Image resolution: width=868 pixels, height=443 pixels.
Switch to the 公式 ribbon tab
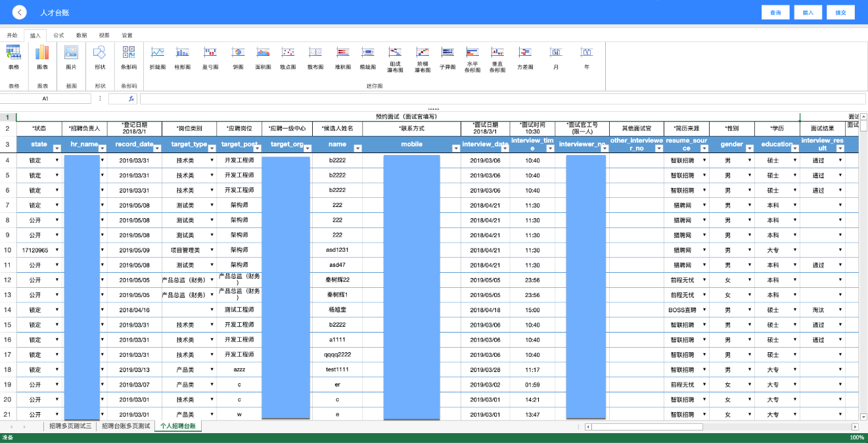click(59, 35)
